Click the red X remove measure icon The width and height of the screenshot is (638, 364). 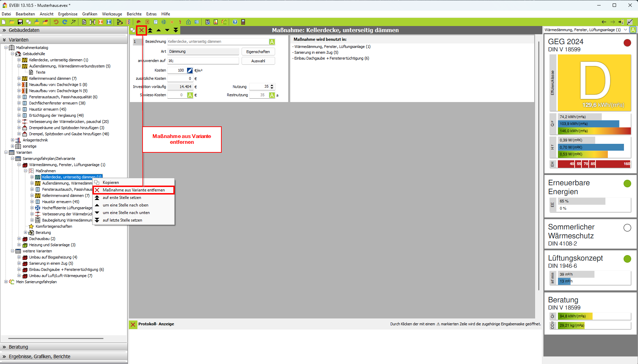pos(141,30)
